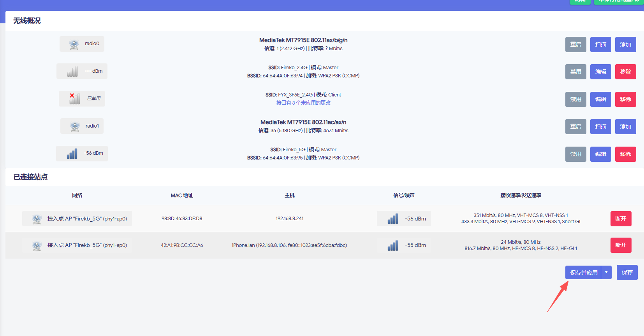The width and height of the screenshot is (644, 336).
Task: Click the MAC 地址 column header
Action: 182,195
